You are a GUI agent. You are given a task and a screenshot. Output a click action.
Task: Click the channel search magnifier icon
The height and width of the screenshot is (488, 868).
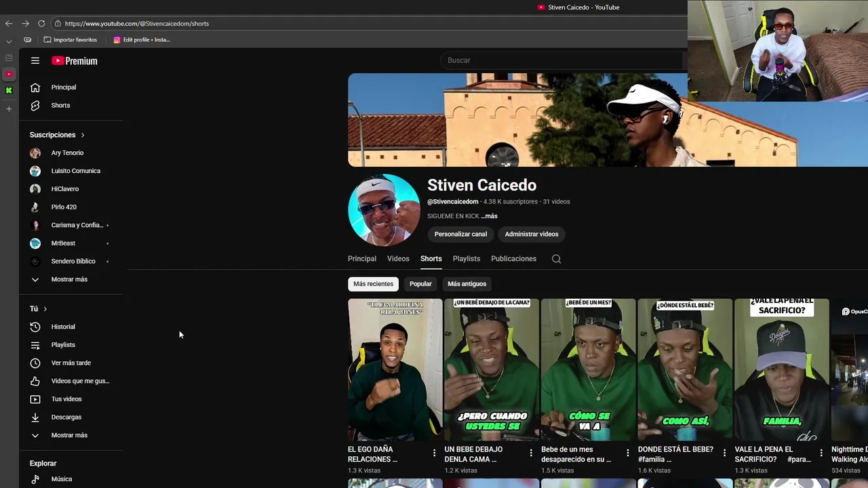pos(556,259)
